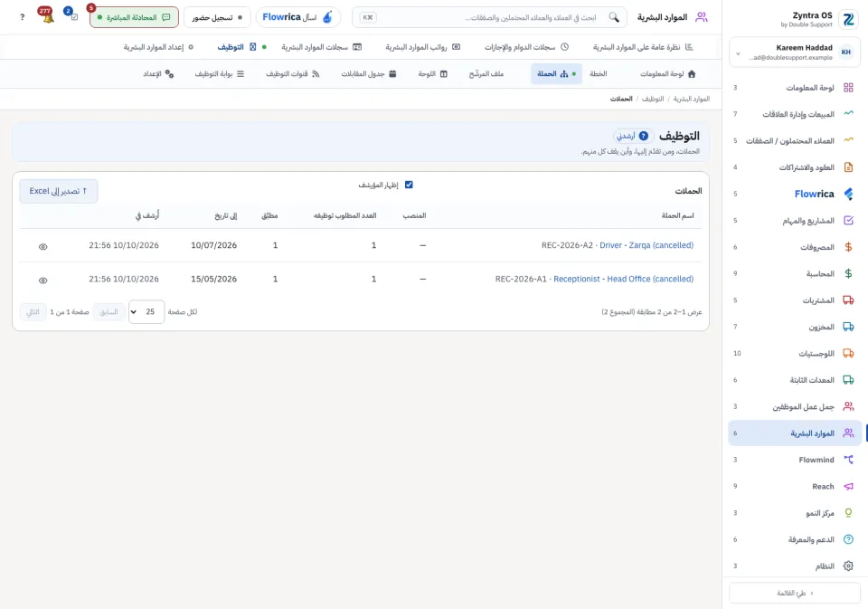
Task: Open the tasks checklist icon with badge 2
Action: (72, 16)
